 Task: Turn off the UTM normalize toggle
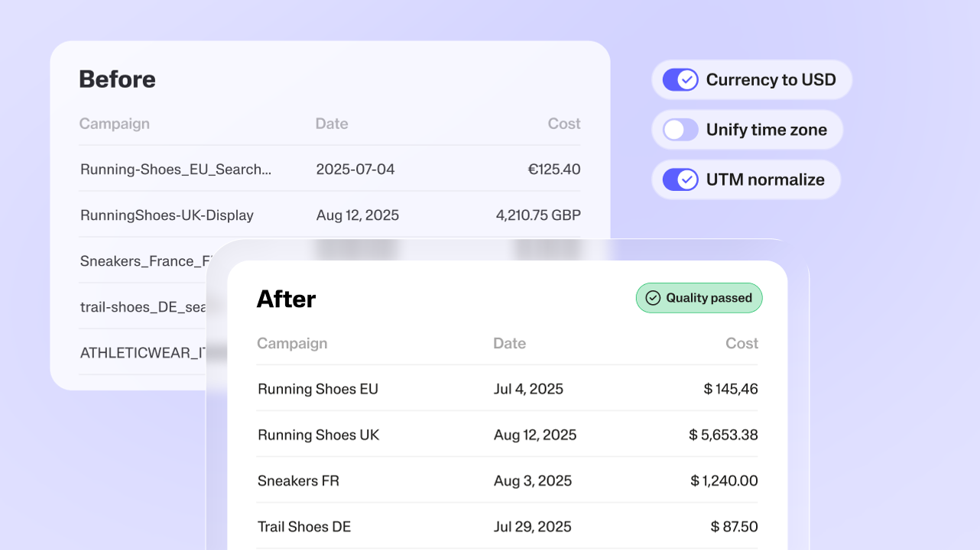[x=680, y=180]
